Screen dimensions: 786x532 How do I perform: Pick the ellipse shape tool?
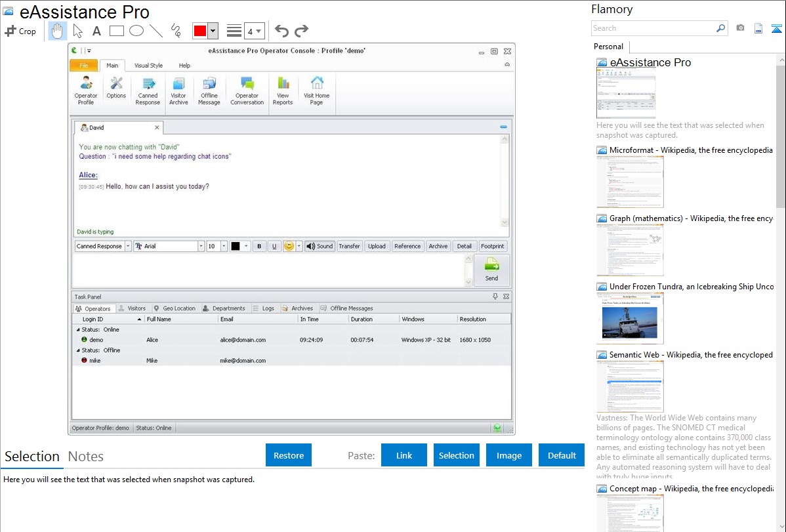tap(136, 31)
